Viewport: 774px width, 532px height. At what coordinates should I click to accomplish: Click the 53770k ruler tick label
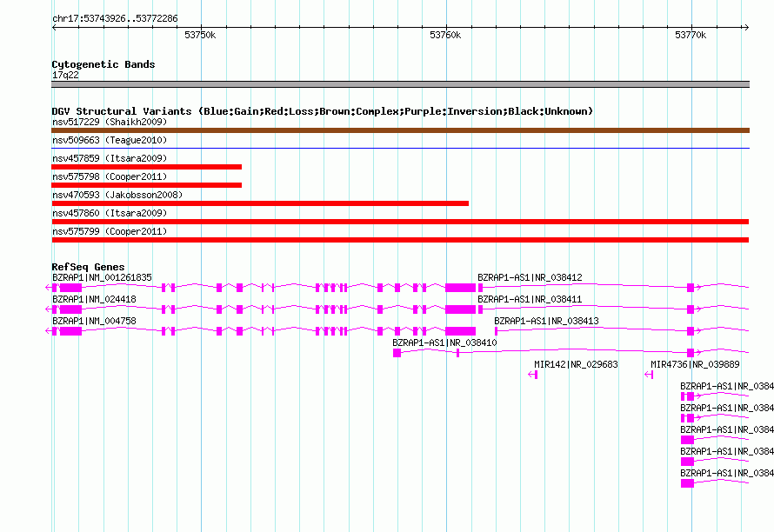691,35
